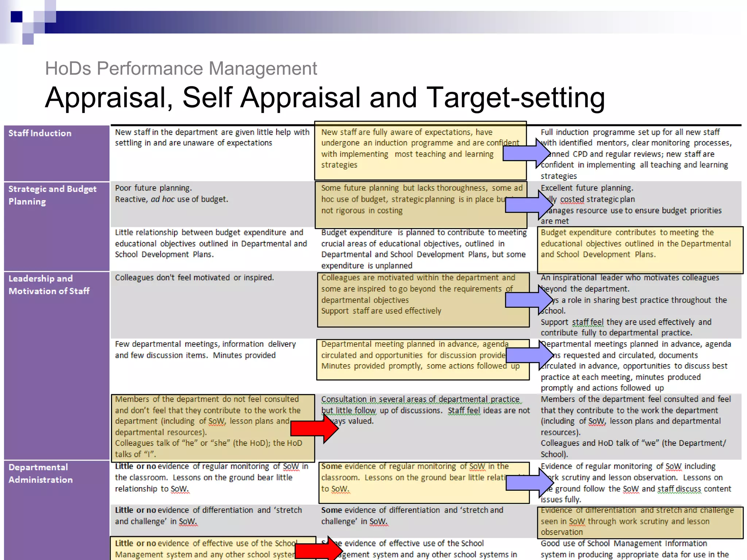Select cell 'Colleagues don't feel motivated or inspired'
747x560 pixels.
coord(213,305)
